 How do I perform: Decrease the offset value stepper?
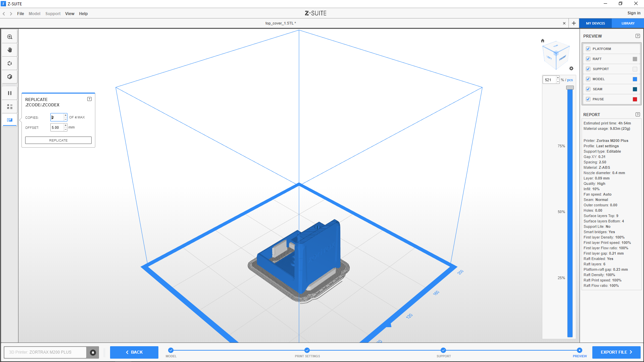(x=65, y=130)
